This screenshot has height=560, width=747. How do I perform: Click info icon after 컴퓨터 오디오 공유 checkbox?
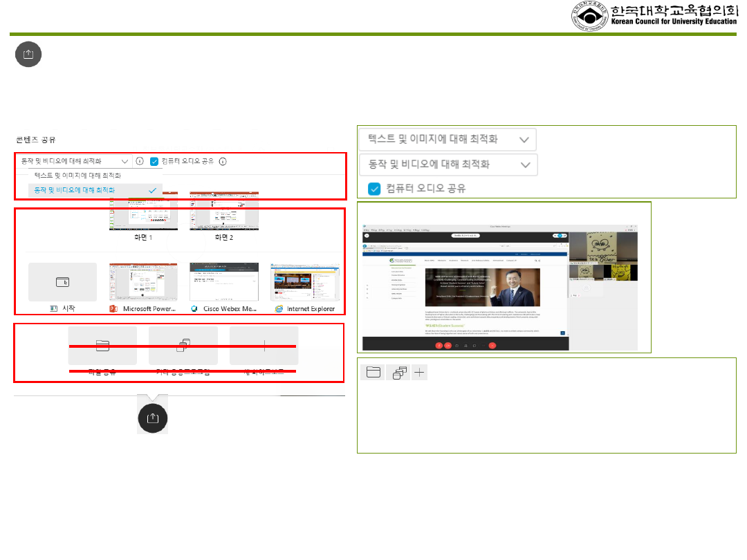point(223,161)
